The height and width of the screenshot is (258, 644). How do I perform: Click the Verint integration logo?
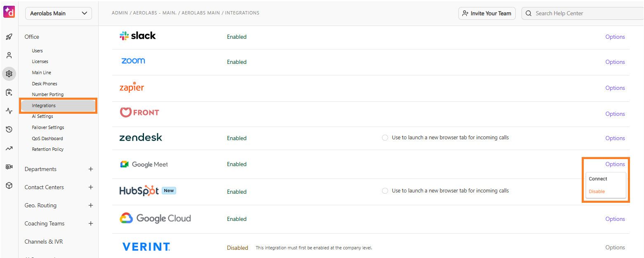[146, 247]
